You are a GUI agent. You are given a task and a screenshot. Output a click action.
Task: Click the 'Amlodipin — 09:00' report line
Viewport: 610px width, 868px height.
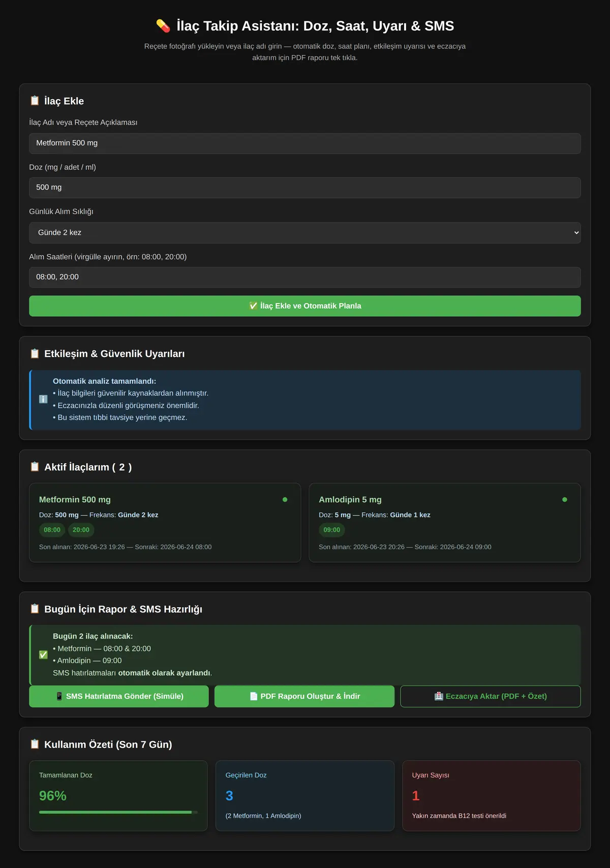[87, 661]
